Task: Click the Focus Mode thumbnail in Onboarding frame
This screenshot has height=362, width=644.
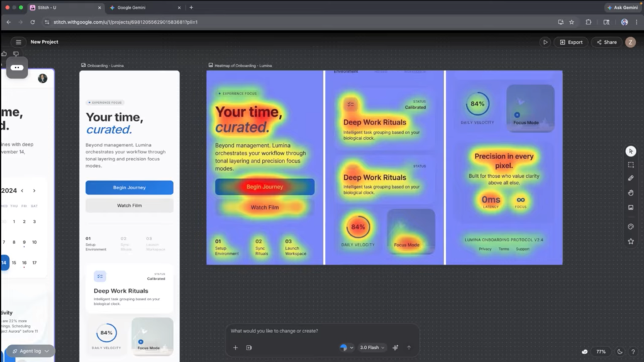Action: tap(152, 336)
